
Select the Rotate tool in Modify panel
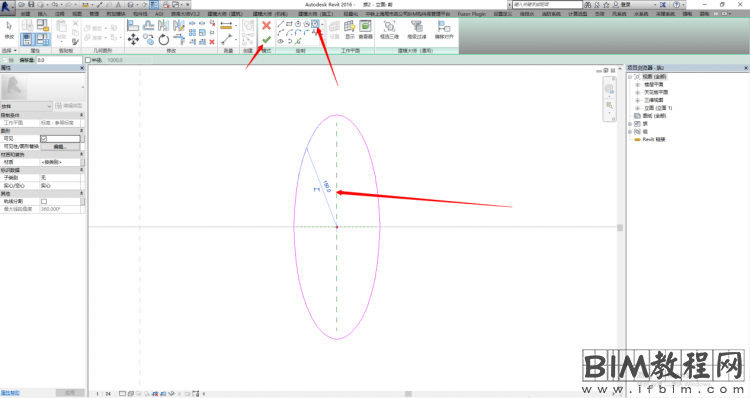click(x=164, y=40)
